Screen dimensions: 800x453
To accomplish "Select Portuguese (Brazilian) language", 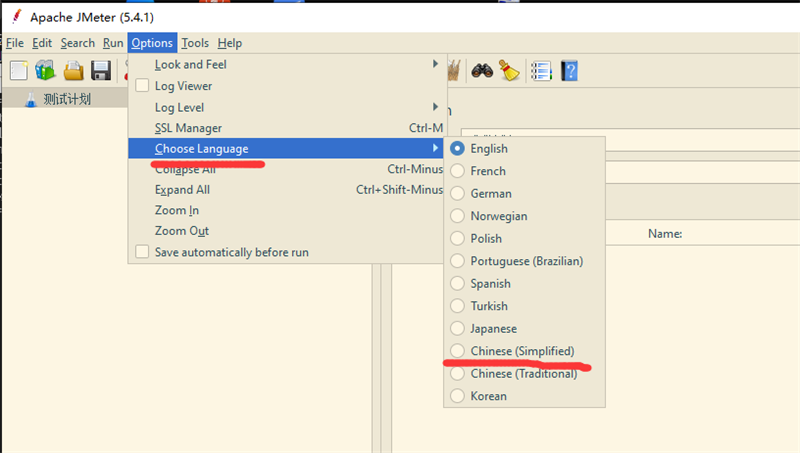I will [524, 261].
